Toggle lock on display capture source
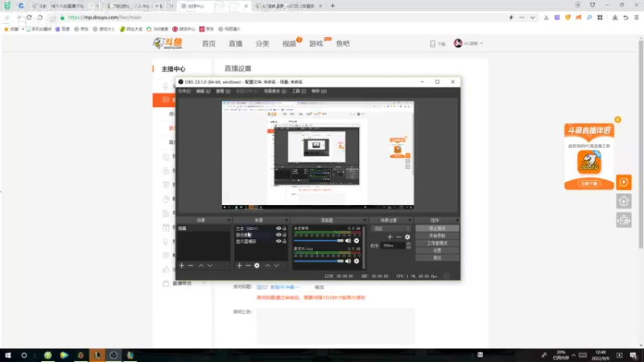This screenshot has height=362, width=644. [284, 241]
